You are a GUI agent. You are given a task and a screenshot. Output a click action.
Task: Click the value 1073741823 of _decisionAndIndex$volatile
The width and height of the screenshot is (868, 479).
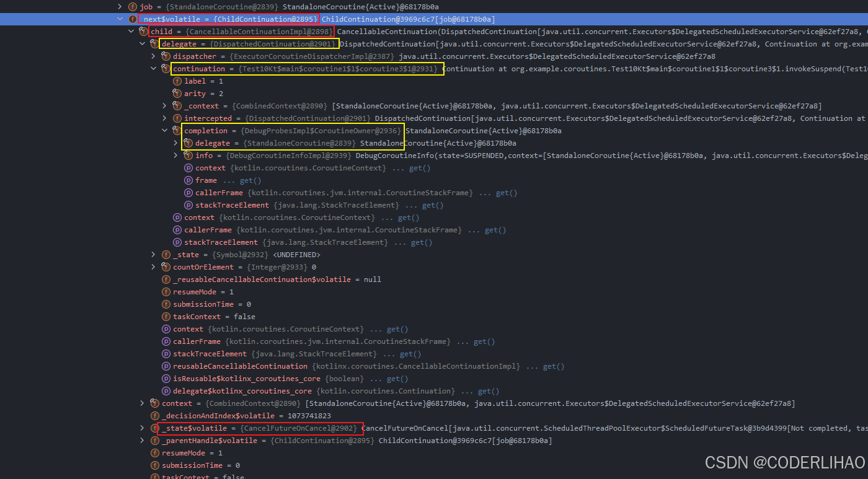click(x=309, y=416)
